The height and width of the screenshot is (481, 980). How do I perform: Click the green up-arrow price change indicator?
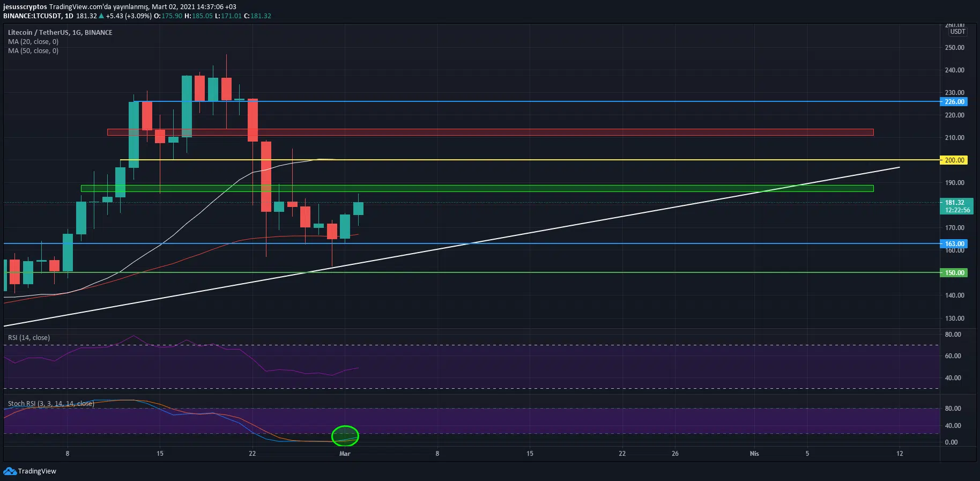click(101, 16)
